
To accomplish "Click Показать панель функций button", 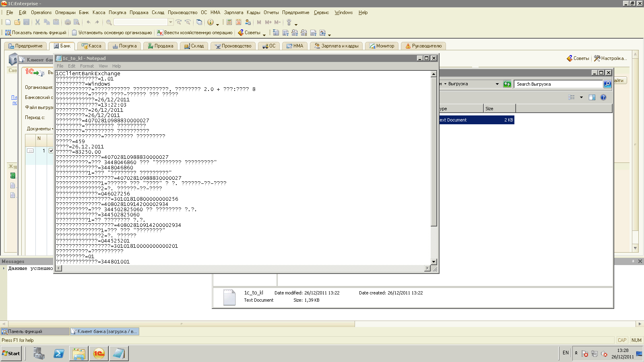I will click(x=35, y=33).
